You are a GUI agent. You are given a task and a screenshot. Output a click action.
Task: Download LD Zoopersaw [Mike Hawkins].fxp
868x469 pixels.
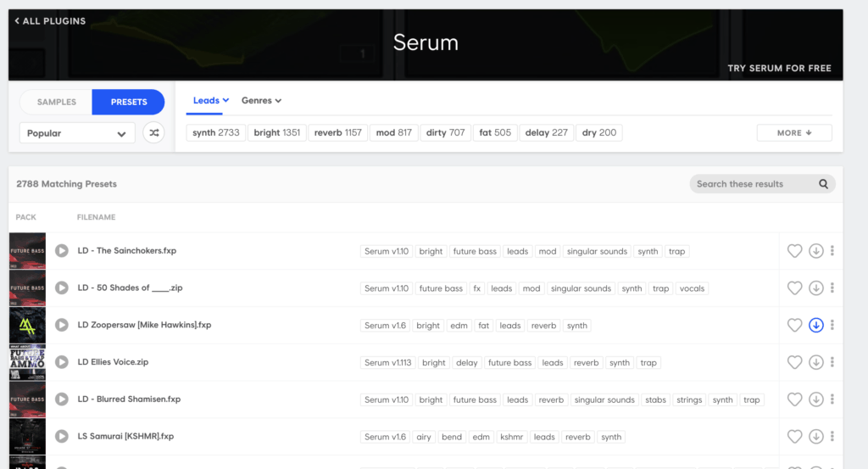point(816,325)
